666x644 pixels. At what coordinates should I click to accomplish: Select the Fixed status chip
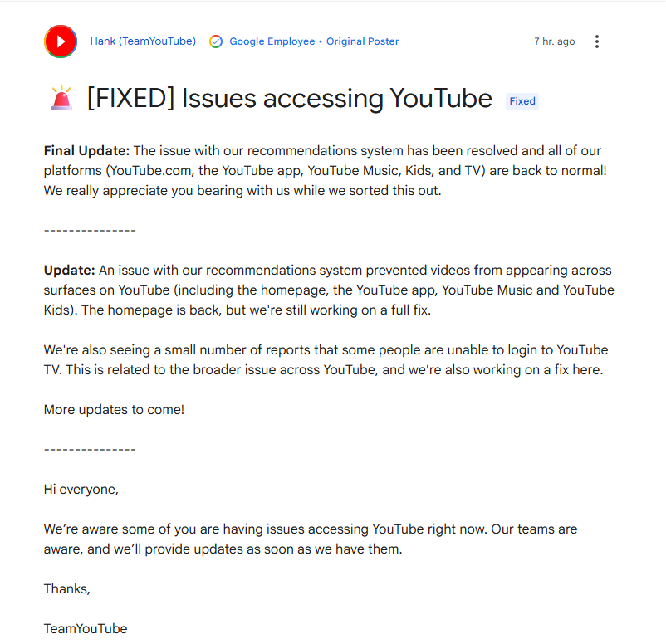point(522,100)
